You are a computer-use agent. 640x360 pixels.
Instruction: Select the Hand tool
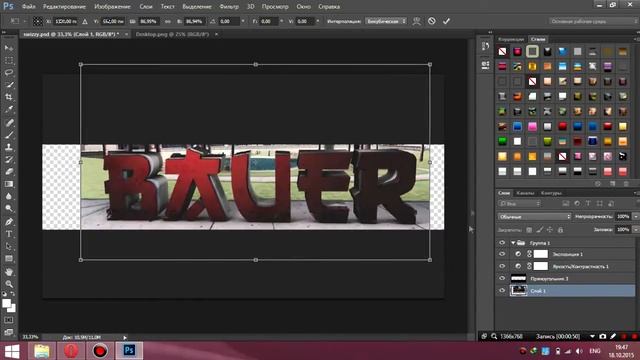point(9,271)
